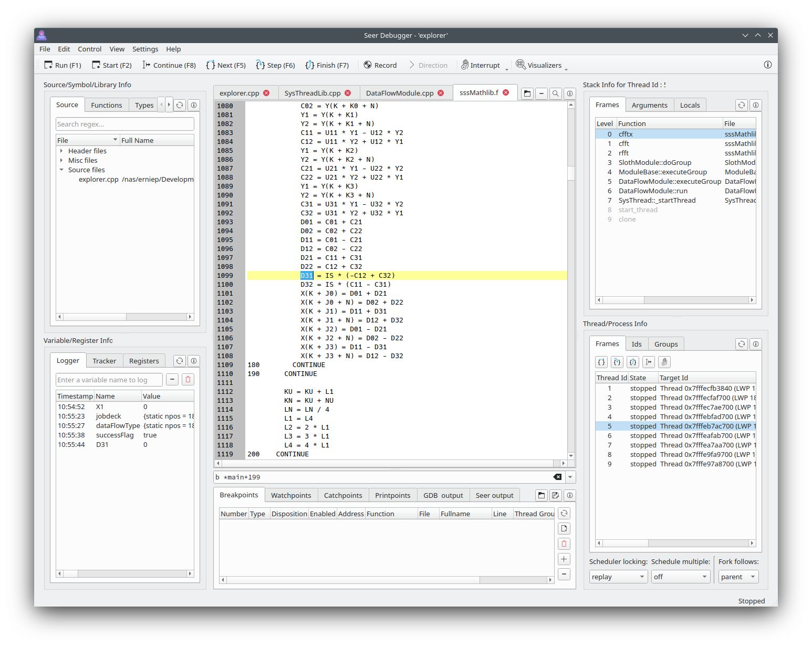Open the Fork follows dropdown showing parent
Image resolution: width=812 pixels, height=647 pixels.
[738, 576]
